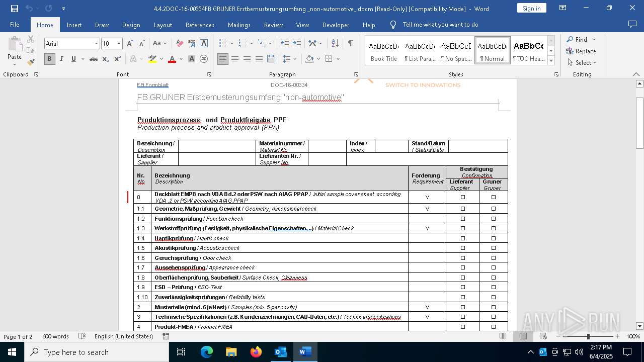Apply Underline formatting
The image size is (644, 362).
[x=73, y=59]
